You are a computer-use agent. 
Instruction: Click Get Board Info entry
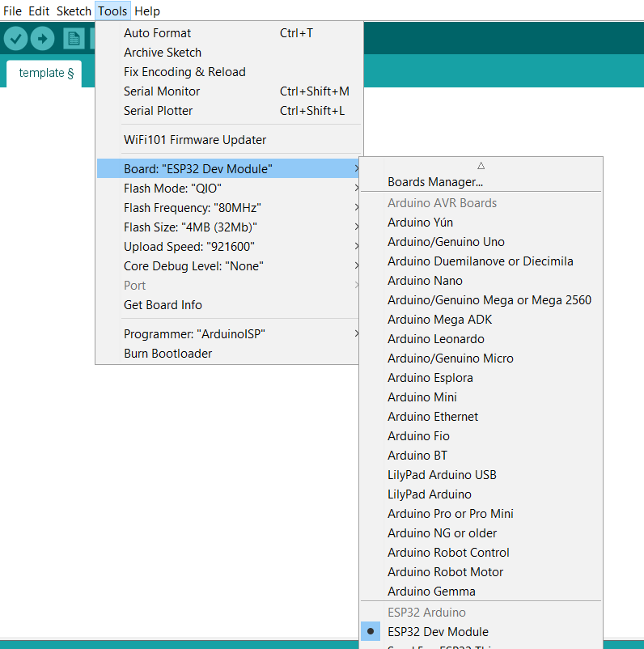pos(163,305)
